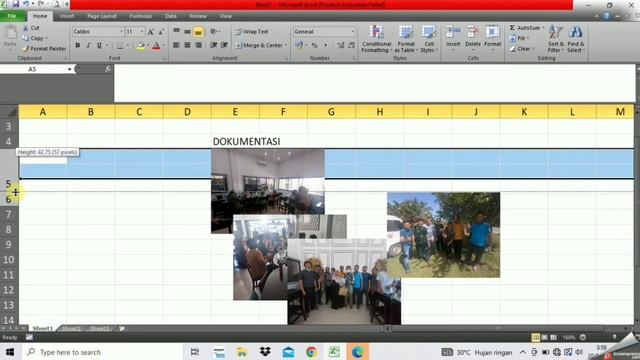This screenshot has width=640, height=360.
Task: Increase font size with the larger A icon
Action: pyautogui.click(x=151, y=31)
